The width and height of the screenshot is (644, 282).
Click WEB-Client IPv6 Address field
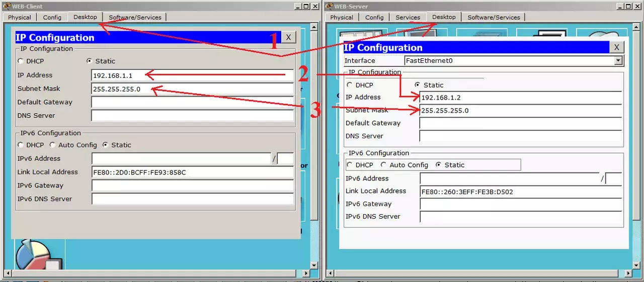pyautogui.click(x=182, y=159)
